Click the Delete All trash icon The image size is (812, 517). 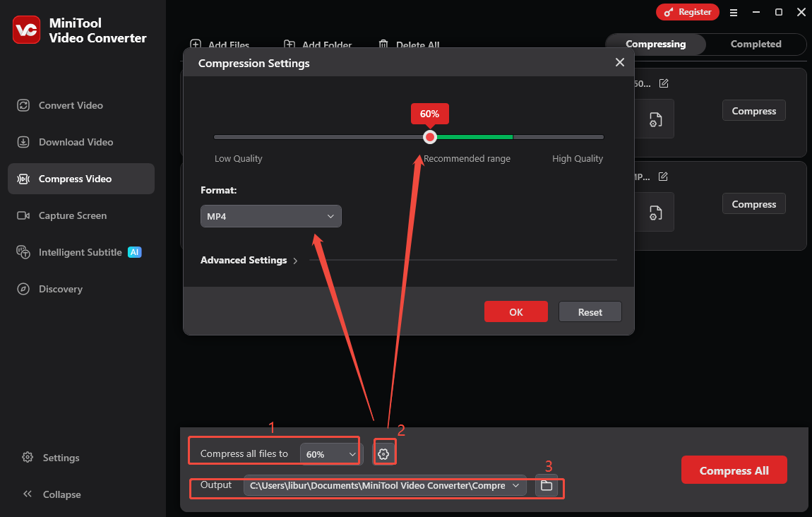tap(384, 44)
